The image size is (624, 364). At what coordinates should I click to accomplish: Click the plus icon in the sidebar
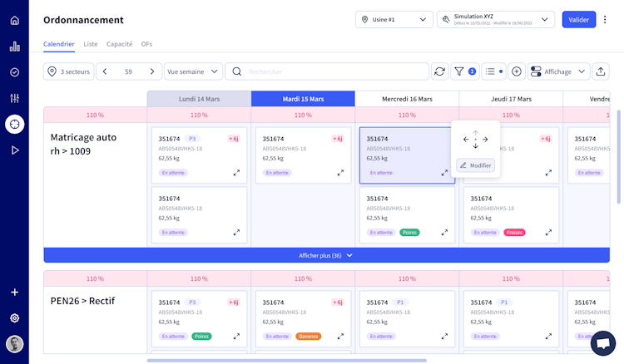tap(15, 292)
